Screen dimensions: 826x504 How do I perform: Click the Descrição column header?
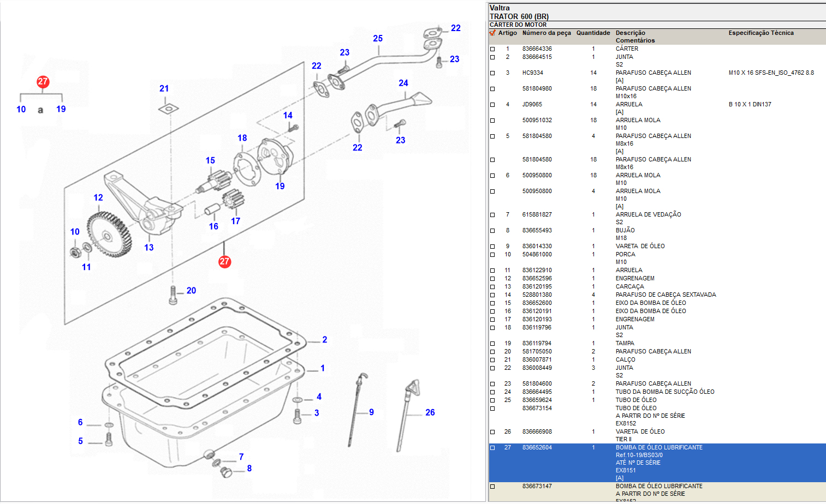pyautogui.click(x=630, y=33)
